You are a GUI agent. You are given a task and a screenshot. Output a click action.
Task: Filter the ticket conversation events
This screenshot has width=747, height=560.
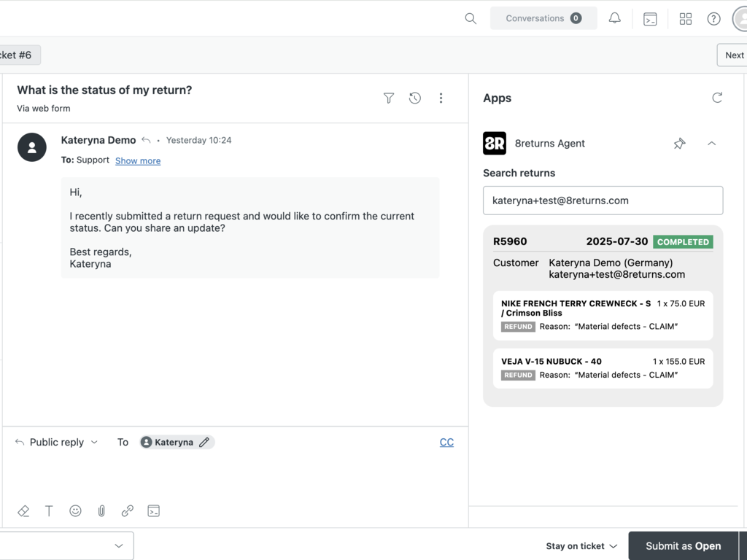[x=389, y=98]
